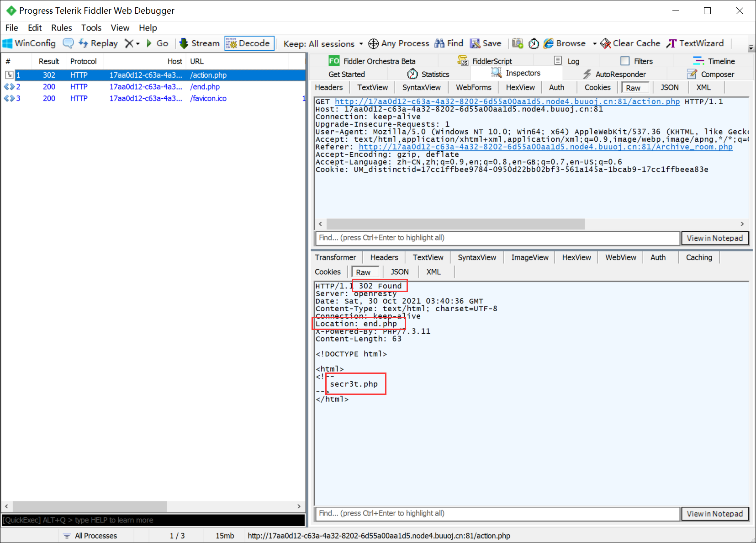
Task: Open the AutoResponder tab
Action: coord(614,75)
